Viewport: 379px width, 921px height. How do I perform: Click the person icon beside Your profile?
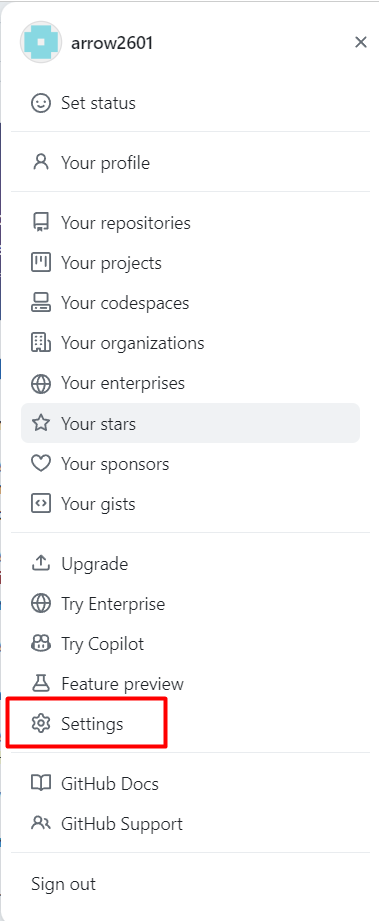click(41, 163)
